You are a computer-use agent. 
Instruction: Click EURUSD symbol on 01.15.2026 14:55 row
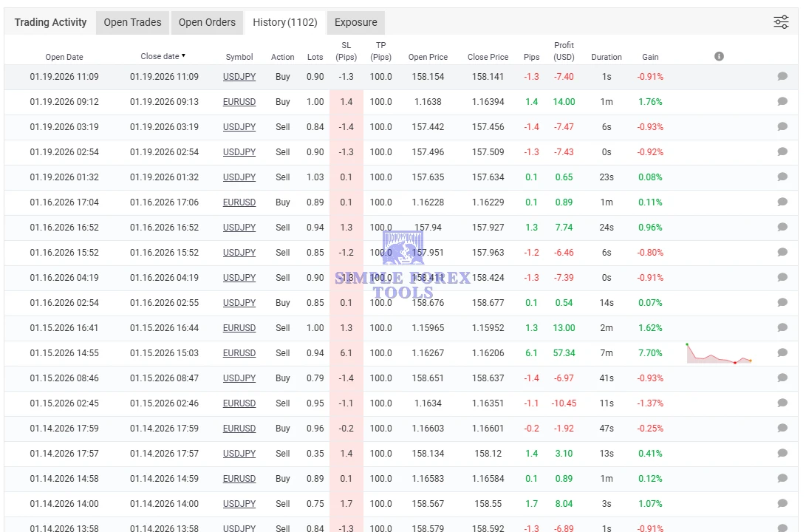239,353
